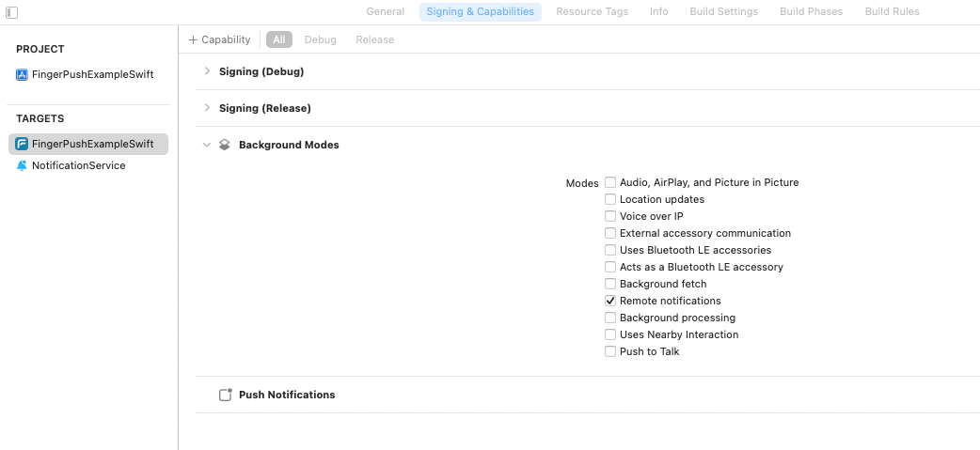Filter capabilities by Debug
Screen dimensions: 980x450
tap(320, 39)
